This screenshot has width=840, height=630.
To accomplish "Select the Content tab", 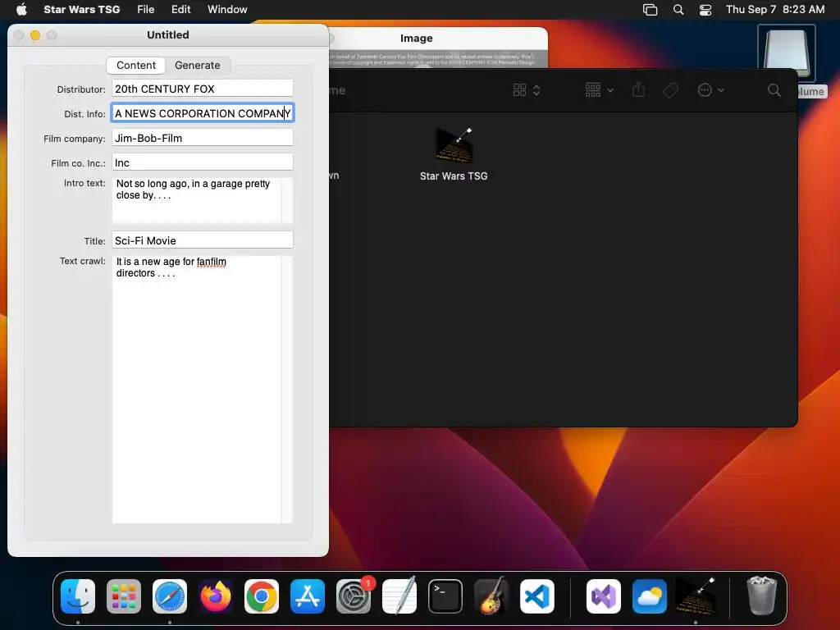I will (x=136, y=66).
